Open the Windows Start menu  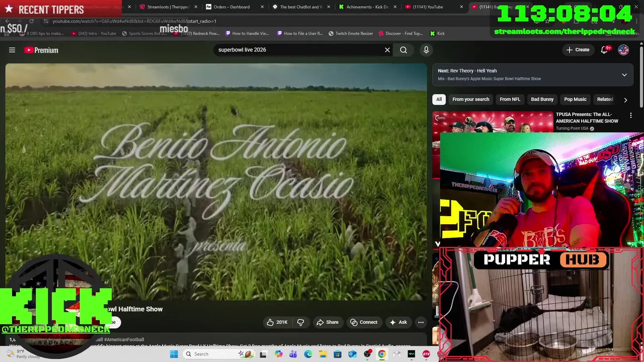(x=174, y=354)
